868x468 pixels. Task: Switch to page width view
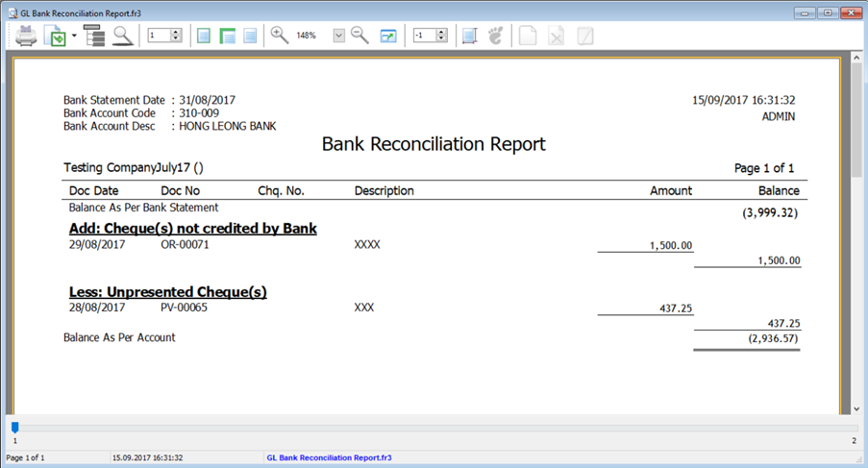coord(228,36)
